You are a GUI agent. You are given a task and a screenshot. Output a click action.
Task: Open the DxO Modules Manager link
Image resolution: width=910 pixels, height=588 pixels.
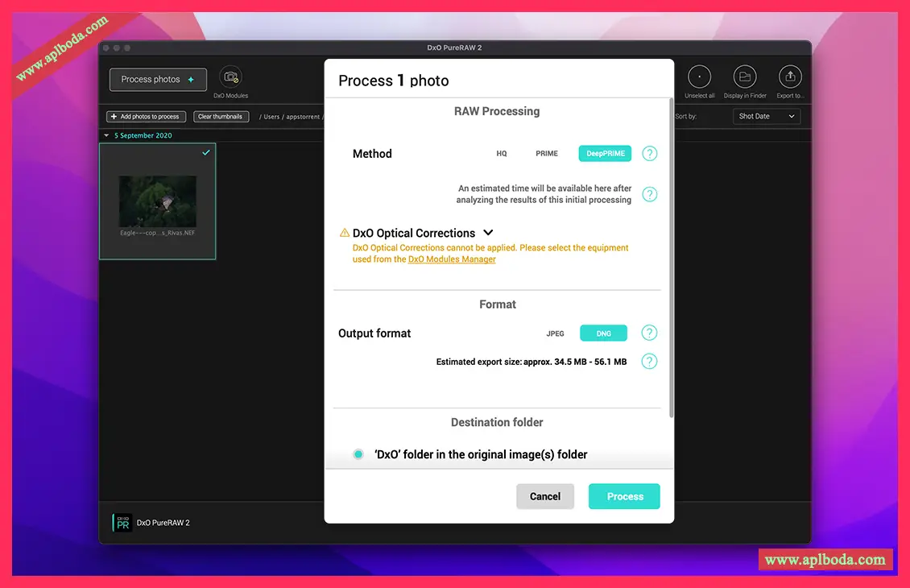(x=452, y=259)
